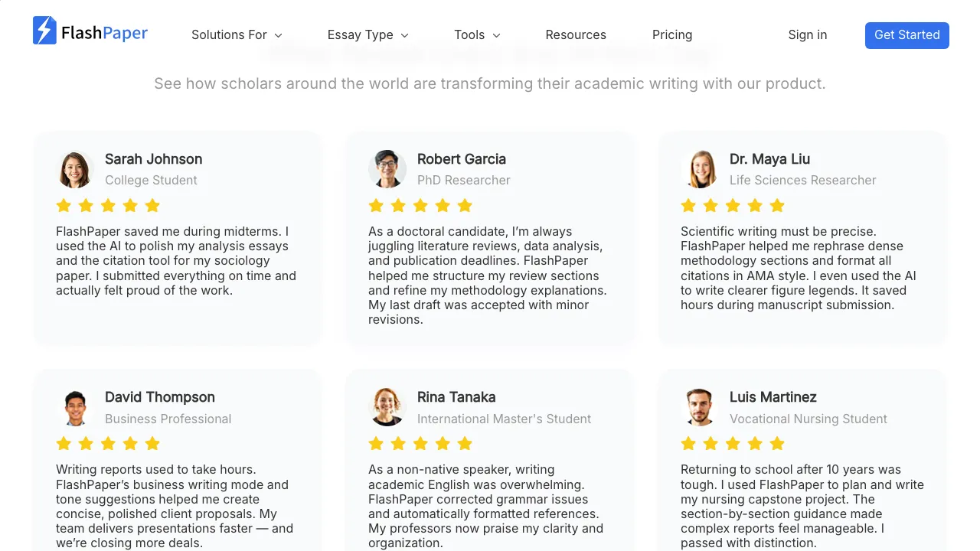Click the first star in Rina Tanaka's rating
The image size is (980, 551).
tap(376, 444)
